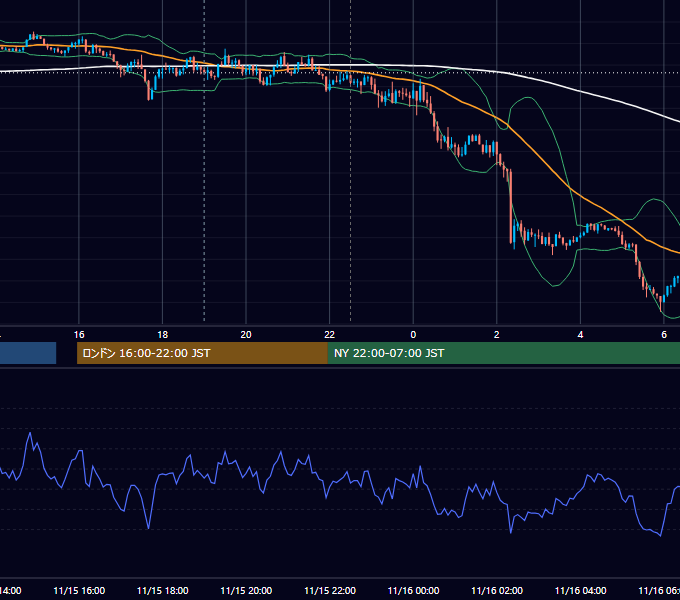The image size is (680, 600).
Task: Click the 11/15 16:00 date label
Action: (x=79, y=590)
